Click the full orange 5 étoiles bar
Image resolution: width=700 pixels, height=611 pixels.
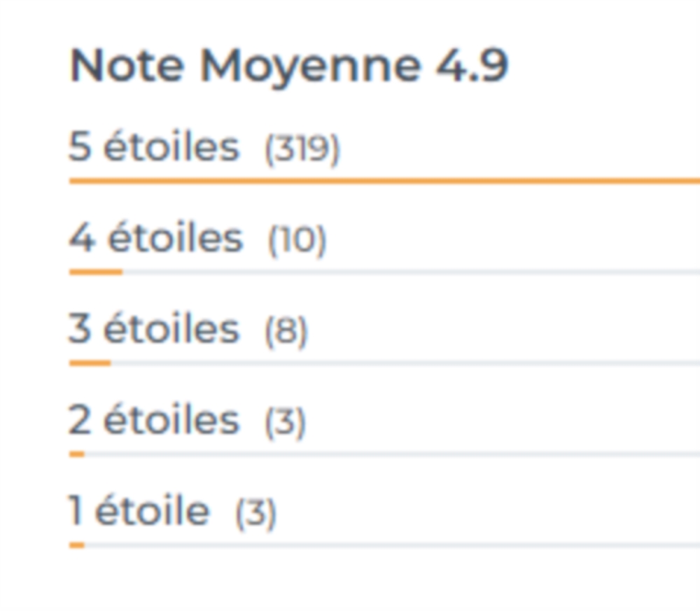point(385,181)
